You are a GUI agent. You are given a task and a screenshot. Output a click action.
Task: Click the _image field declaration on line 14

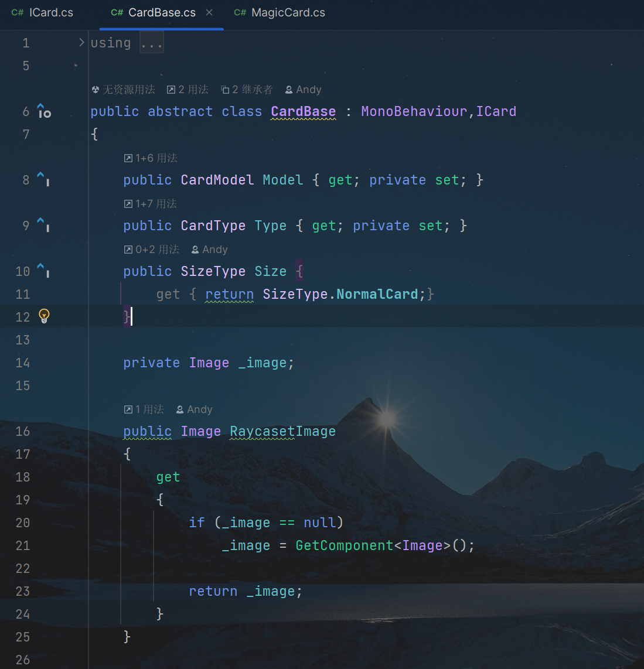[263, 363]
